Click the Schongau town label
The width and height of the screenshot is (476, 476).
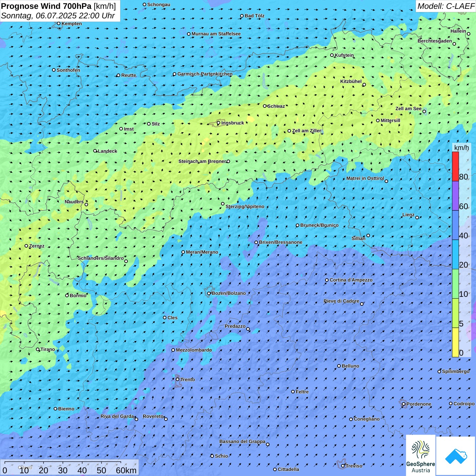coord(158,4)
